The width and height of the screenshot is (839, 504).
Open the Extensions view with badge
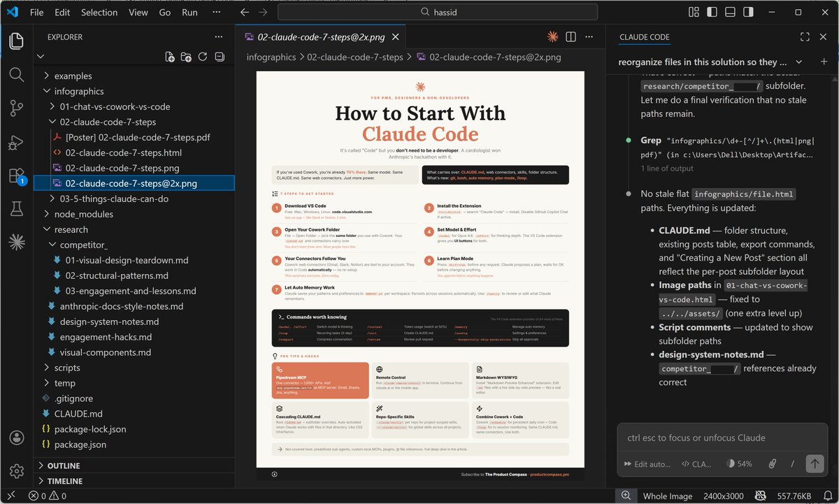tap(17, 175)
